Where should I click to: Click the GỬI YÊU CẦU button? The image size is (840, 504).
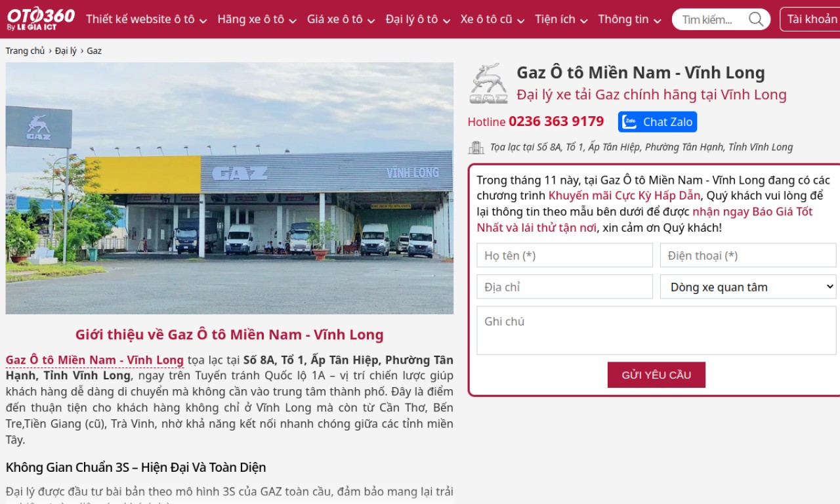click(x=656, y=375)
